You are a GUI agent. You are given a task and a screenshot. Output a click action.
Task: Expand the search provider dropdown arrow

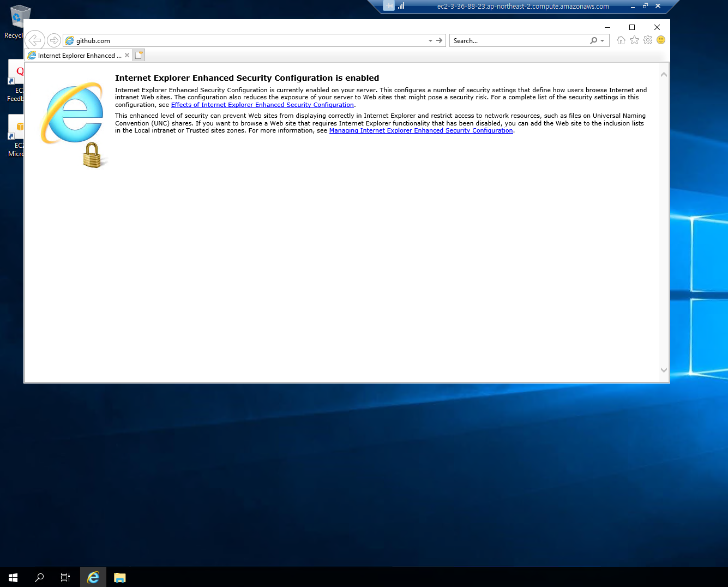click(603, 41)
